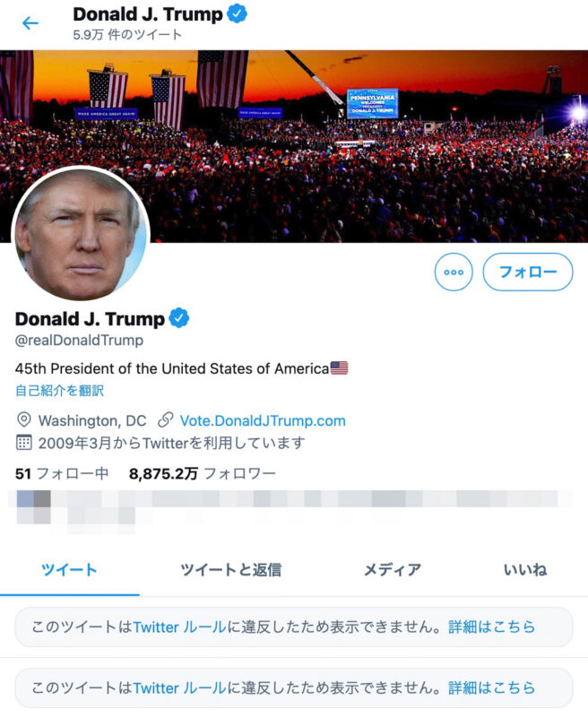Open the メディア tab
588x717 pixels.
coord(393,570)
